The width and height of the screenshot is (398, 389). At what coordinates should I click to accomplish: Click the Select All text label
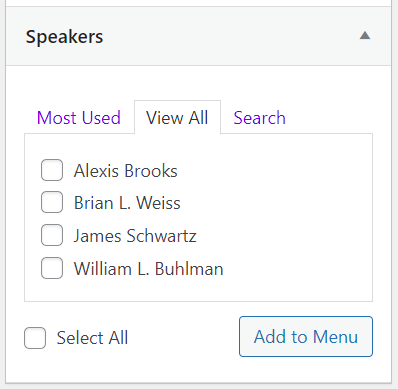[92, 338]
